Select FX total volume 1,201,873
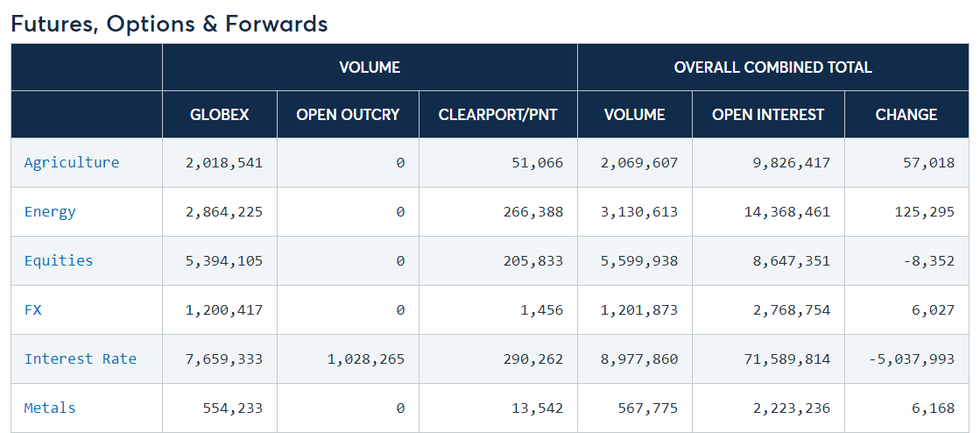 [x=638, y=309]
